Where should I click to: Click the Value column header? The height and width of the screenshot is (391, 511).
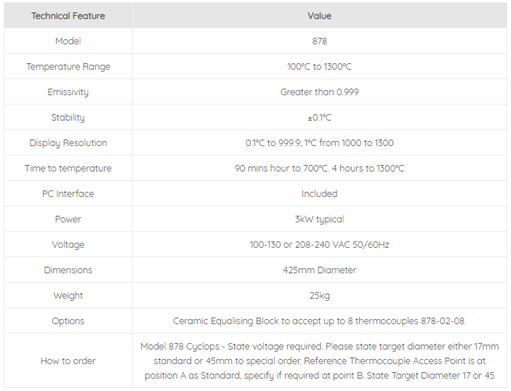[x=319, y=16]
